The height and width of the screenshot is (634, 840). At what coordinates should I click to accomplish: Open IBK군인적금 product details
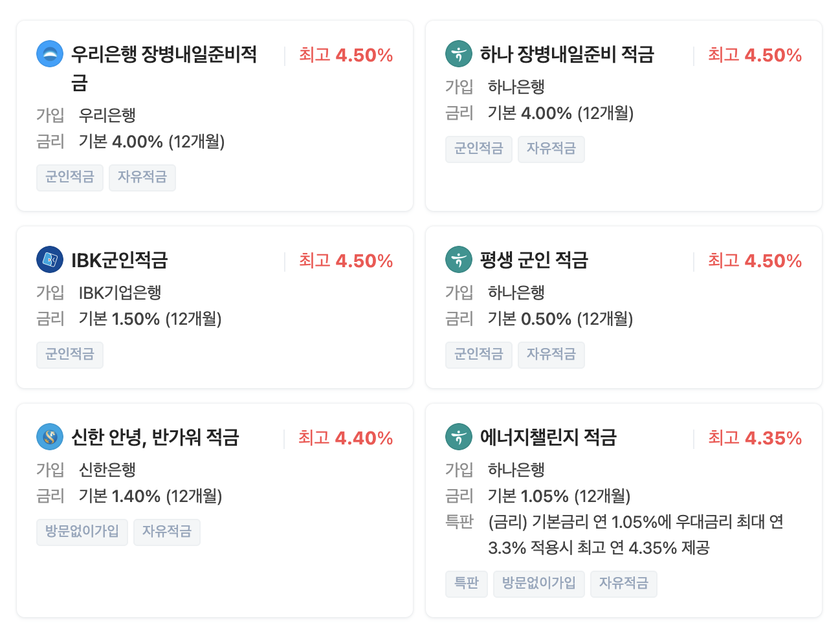tap(118, 259)
